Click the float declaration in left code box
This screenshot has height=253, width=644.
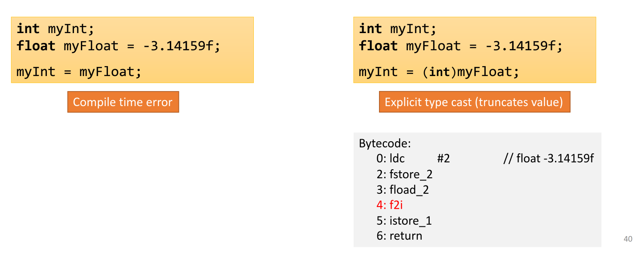pyautogui.click(x=118, y=46)
